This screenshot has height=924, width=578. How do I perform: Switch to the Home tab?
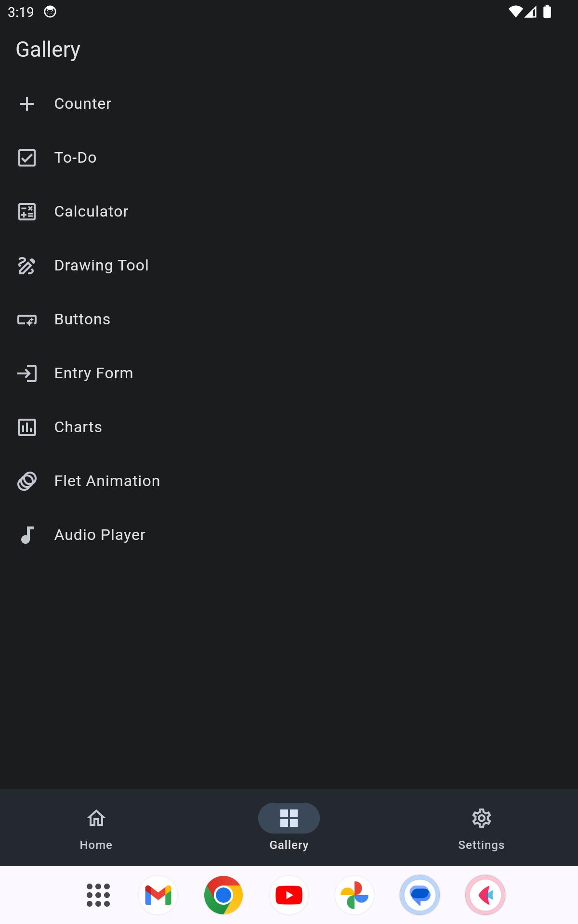(96, 828)
